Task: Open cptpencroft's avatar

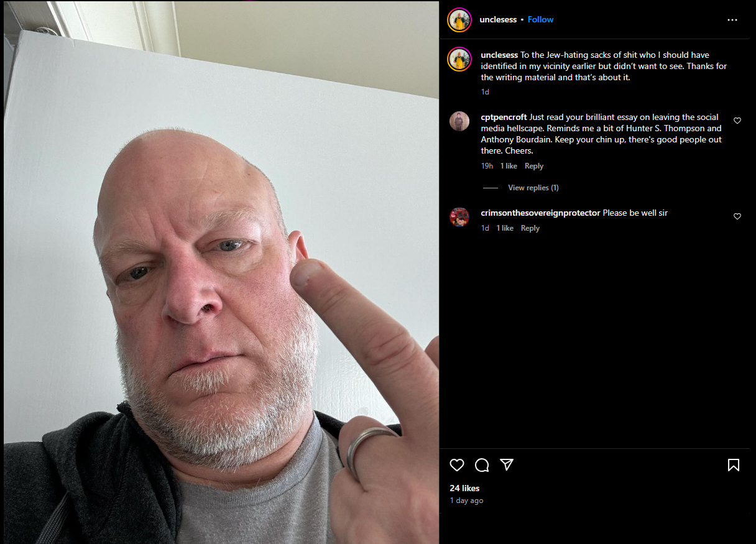Action: (459, 121)
